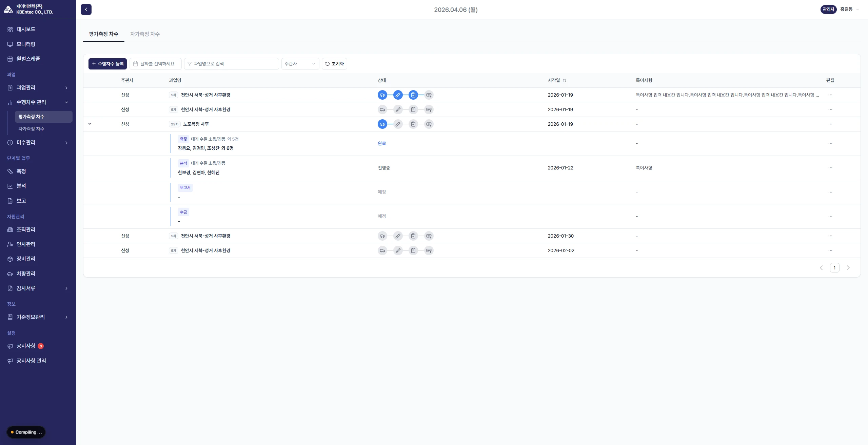The width and height of the screenshot is (868, 445).
Task: Click the Compiling status indicator
Action: pyautogui.click(x=26, y=432)
